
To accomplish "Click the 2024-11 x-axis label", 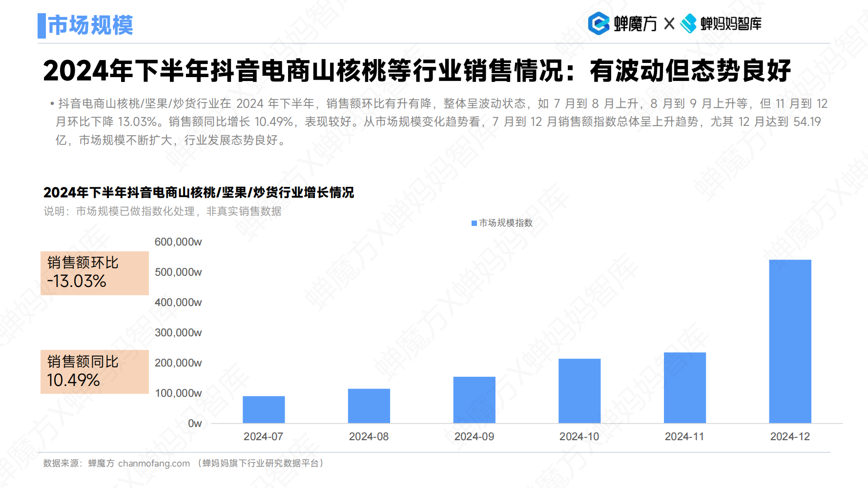I will point(685,437).
